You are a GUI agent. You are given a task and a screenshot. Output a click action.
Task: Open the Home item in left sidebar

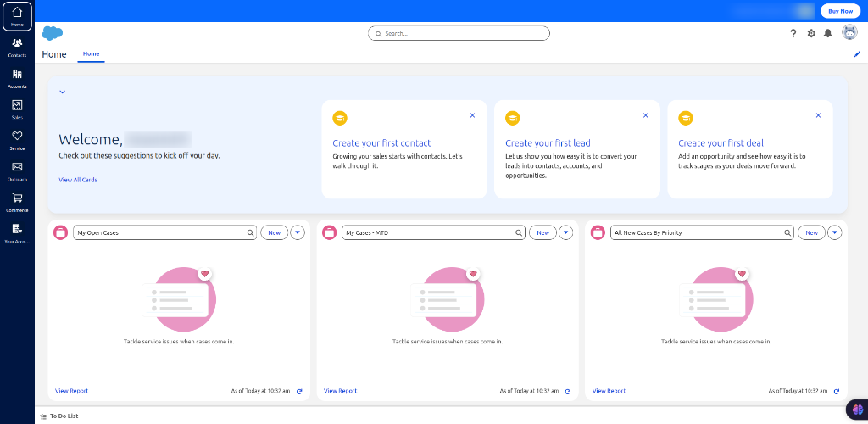click(17, 16)
